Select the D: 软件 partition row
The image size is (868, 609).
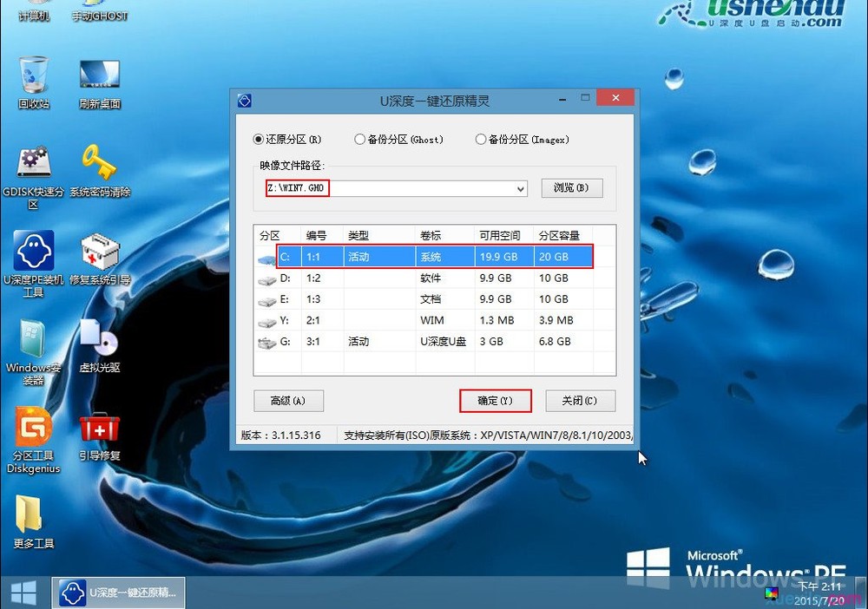point(391,278)
